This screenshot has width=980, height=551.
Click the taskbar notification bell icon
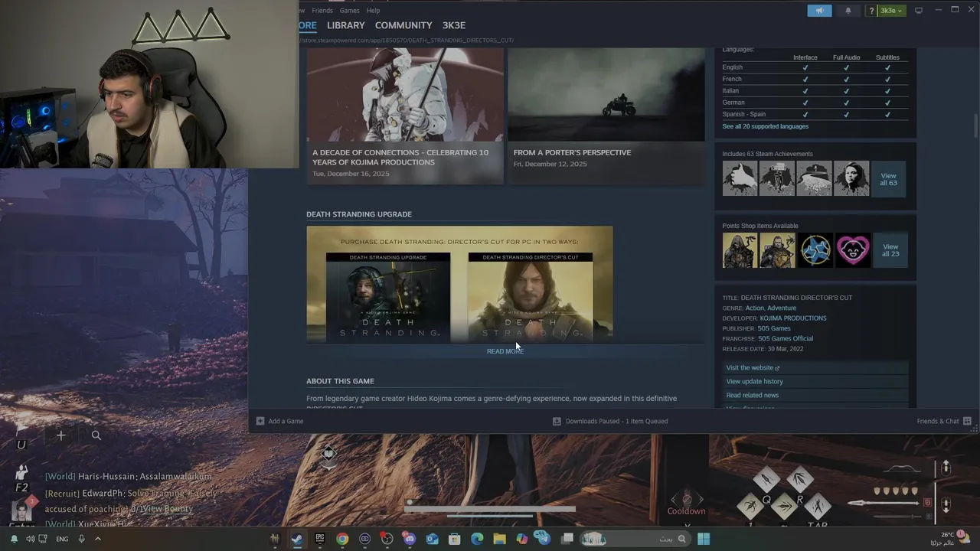coord(14,539)
